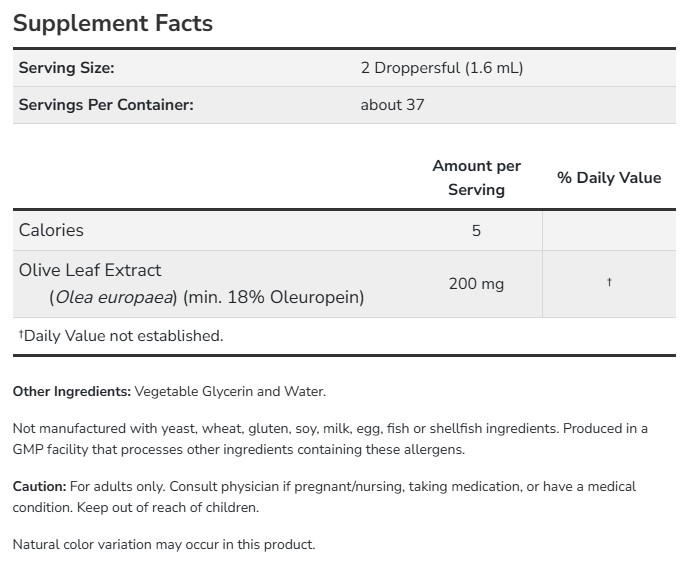Click the bold Caution label

pos(39,486)
